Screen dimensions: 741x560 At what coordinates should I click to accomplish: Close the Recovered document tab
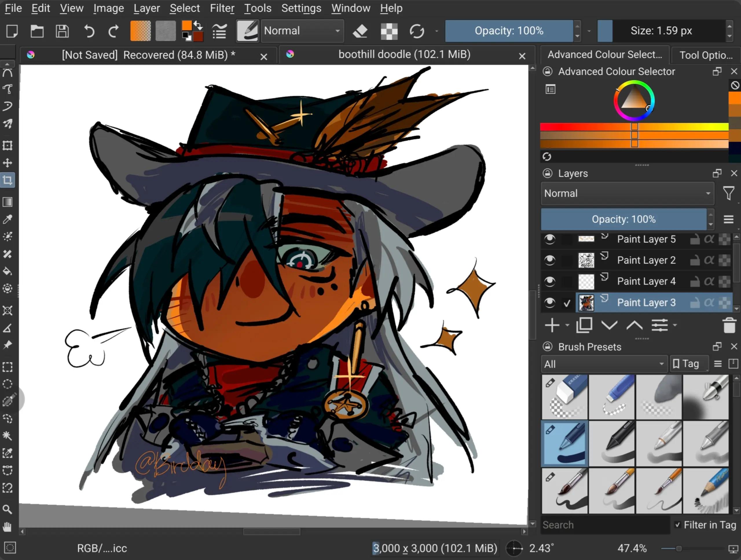pos(264,57)
